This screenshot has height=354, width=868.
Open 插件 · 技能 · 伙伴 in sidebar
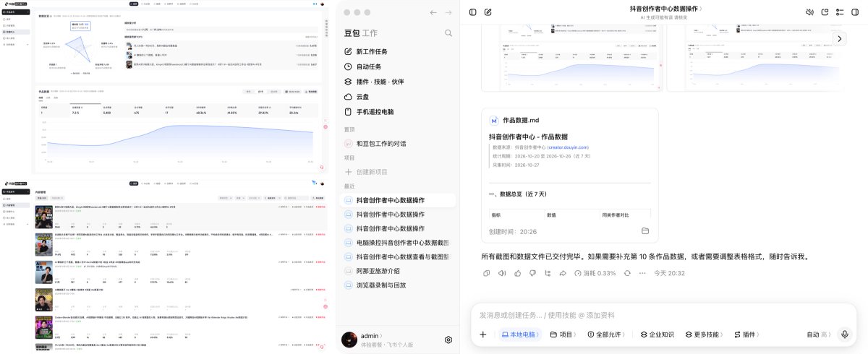click(398, 82)
